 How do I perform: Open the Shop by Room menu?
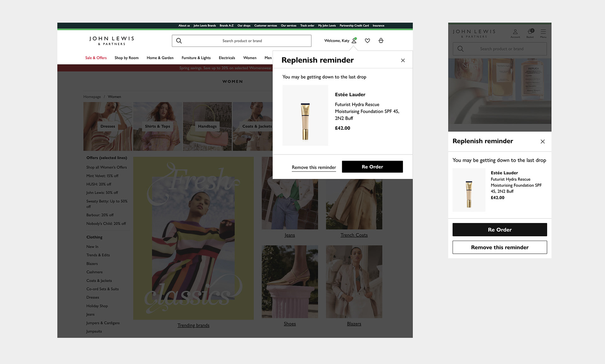[127, 58]
